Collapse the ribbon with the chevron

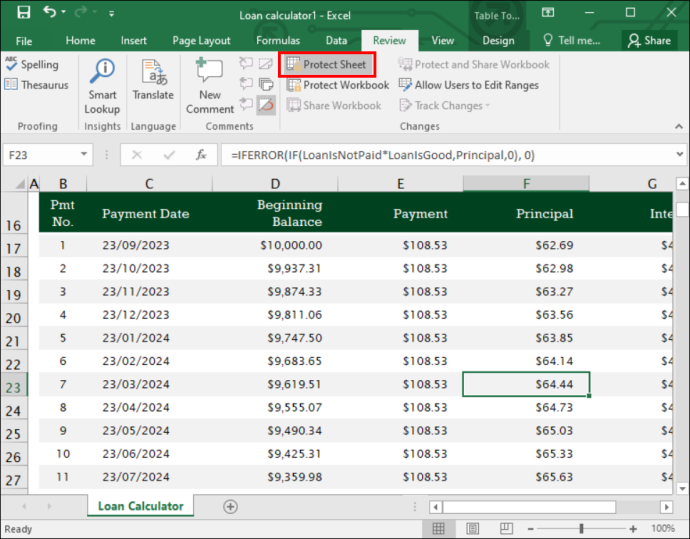(679, 126)
